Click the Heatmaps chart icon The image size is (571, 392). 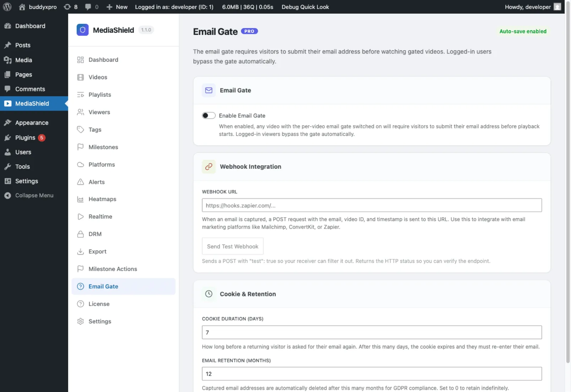[x=81, y=199]
